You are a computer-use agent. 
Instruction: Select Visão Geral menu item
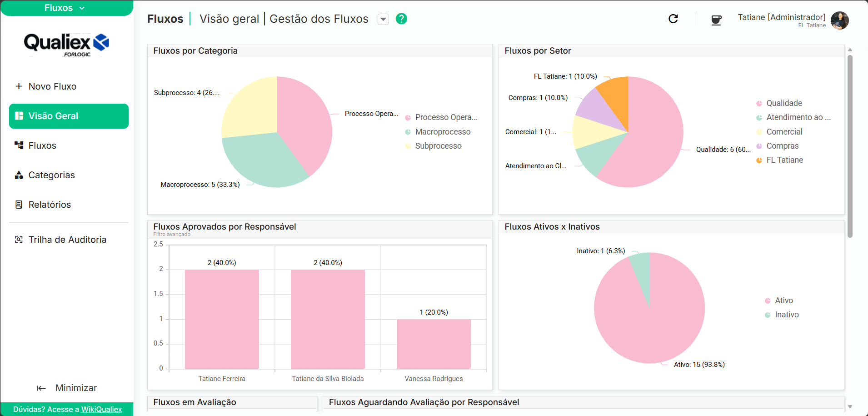pyautogui.click(x=69, y=116)
